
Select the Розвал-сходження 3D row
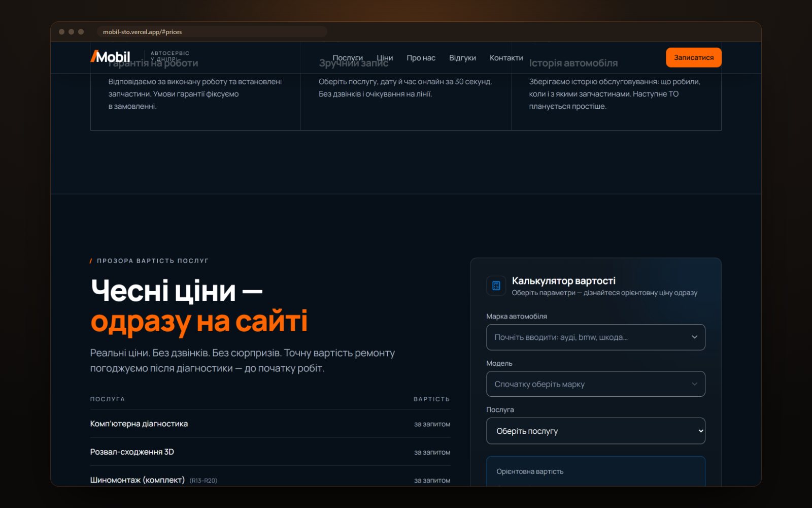coord(270,452)
